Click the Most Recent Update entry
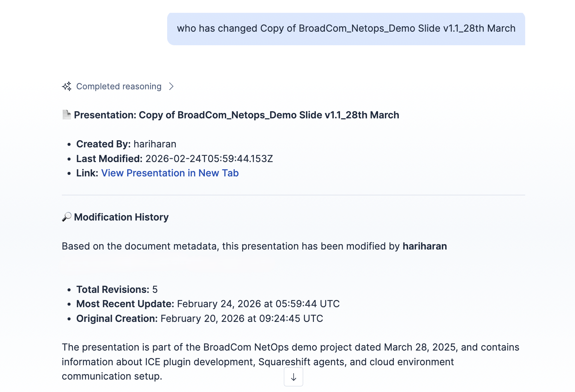Image resolution: width=575 pixels, height=392 pixels. 208,304
